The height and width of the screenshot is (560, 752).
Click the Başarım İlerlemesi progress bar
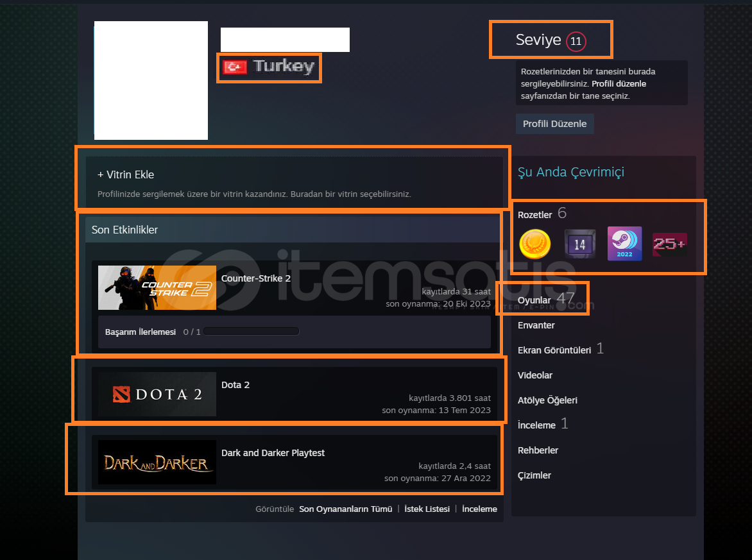[x=252, y=331]
